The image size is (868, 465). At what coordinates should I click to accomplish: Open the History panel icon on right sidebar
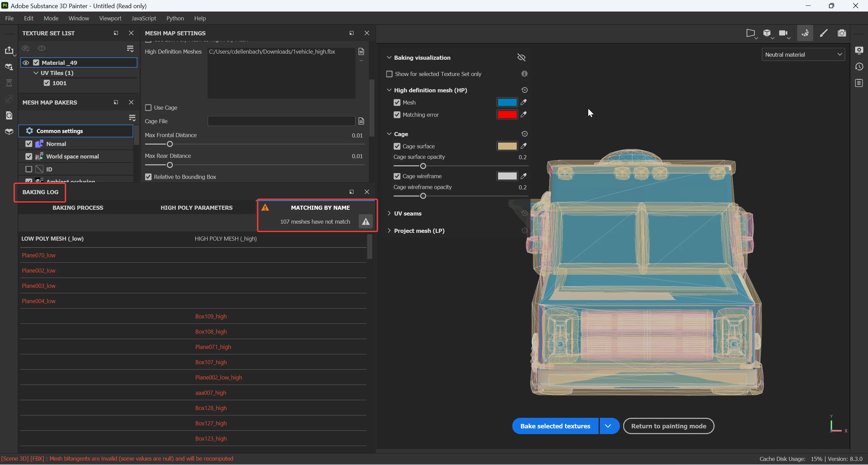[859, 67]
